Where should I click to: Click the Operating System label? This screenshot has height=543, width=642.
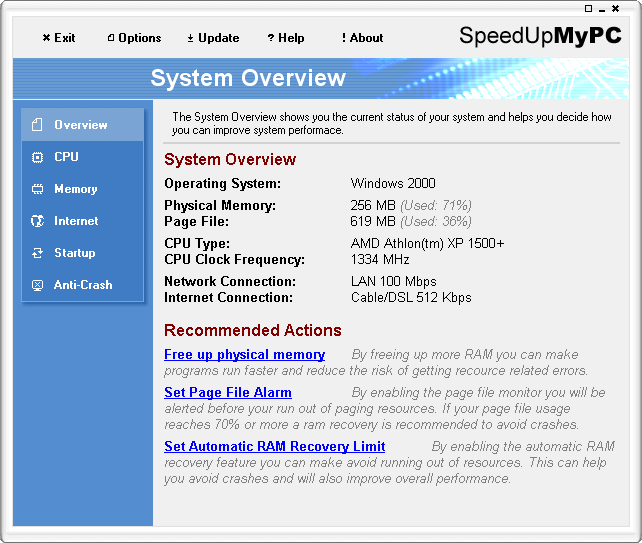[x=223, y=183]
